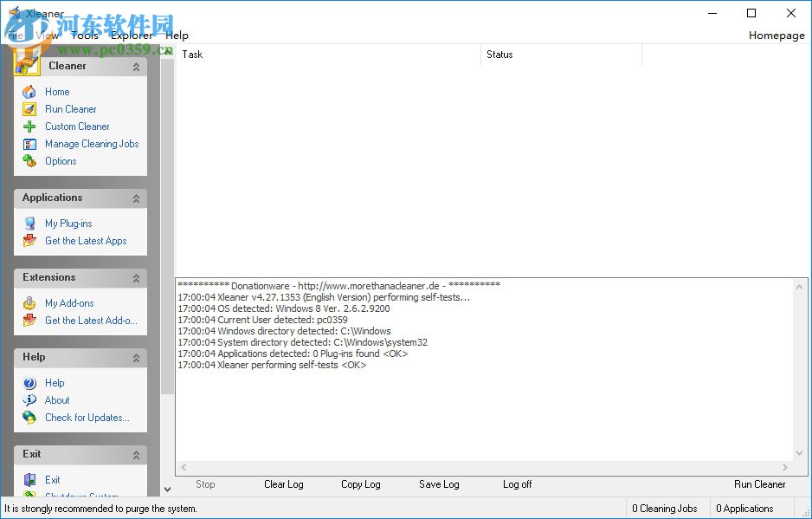812x519 pixels.
Task: Open the Homepage link
Action: click(776, 35)
